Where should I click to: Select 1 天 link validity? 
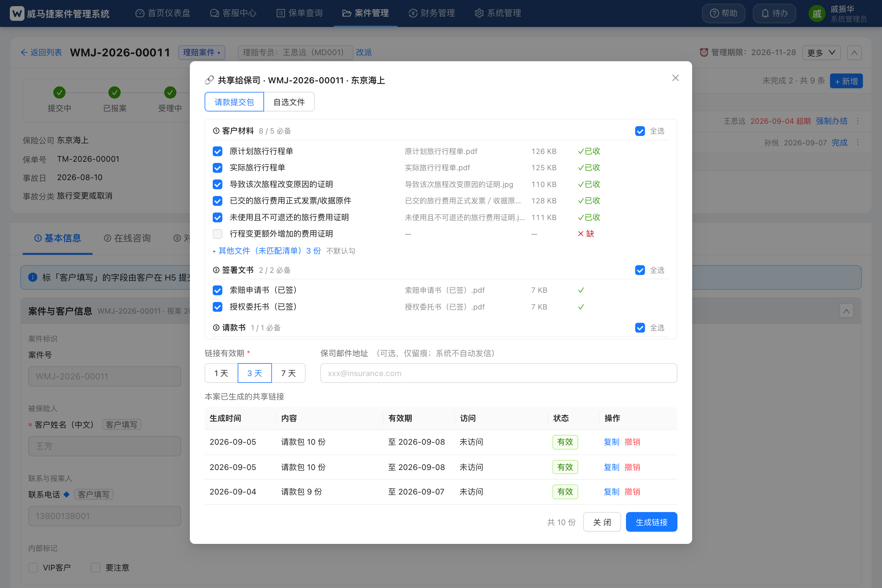tap(221, 373)
